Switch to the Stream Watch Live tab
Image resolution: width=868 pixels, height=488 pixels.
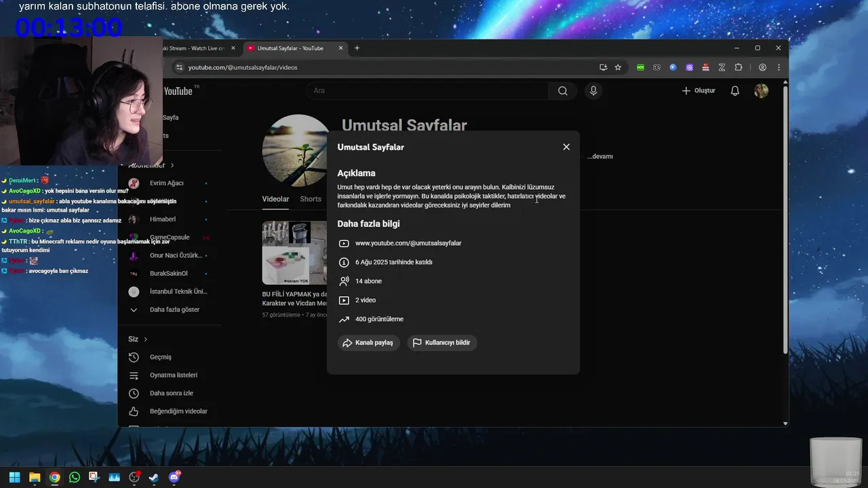click(x=195, y=48)
